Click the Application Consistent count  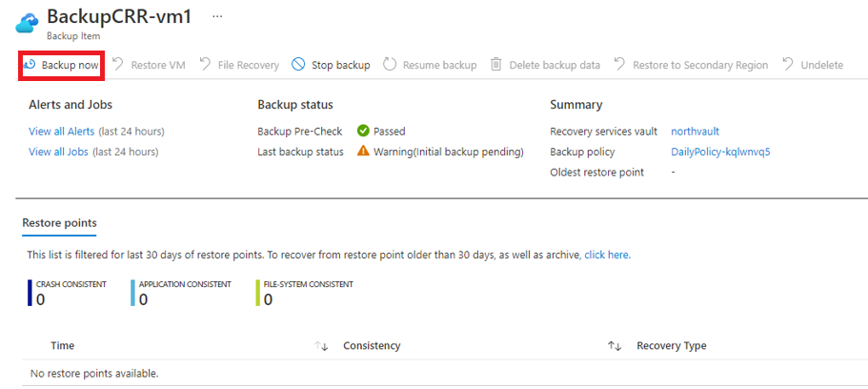coord(143,299)
